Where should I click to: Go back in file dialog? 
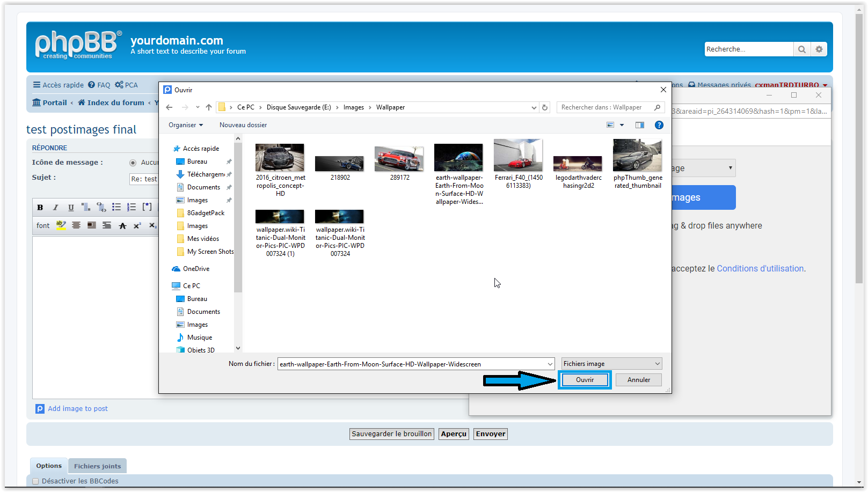[x=169, y=107]
